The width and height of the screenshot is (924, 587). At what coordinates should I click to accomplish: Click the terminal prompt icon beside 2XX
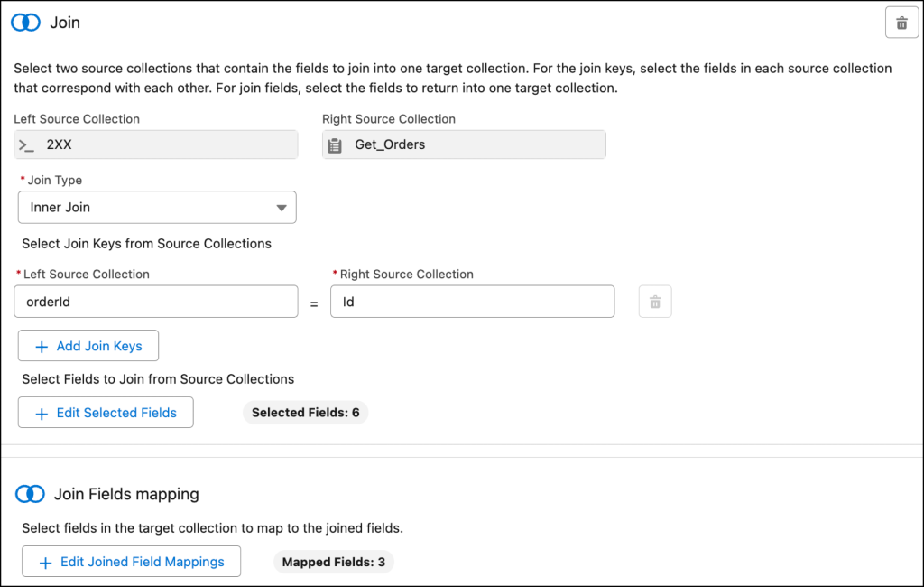click(x=26, y=144)
